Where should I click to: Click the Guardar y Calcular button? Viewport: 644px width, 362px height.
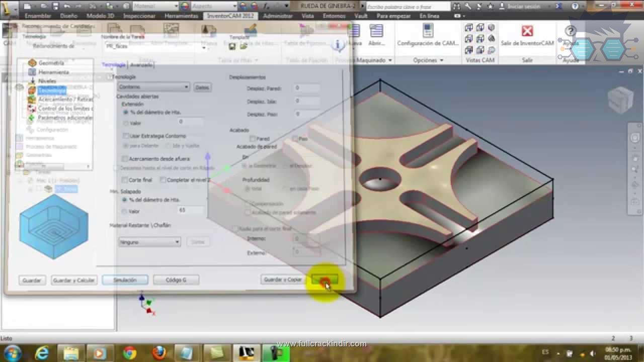(x=73, y=280)
